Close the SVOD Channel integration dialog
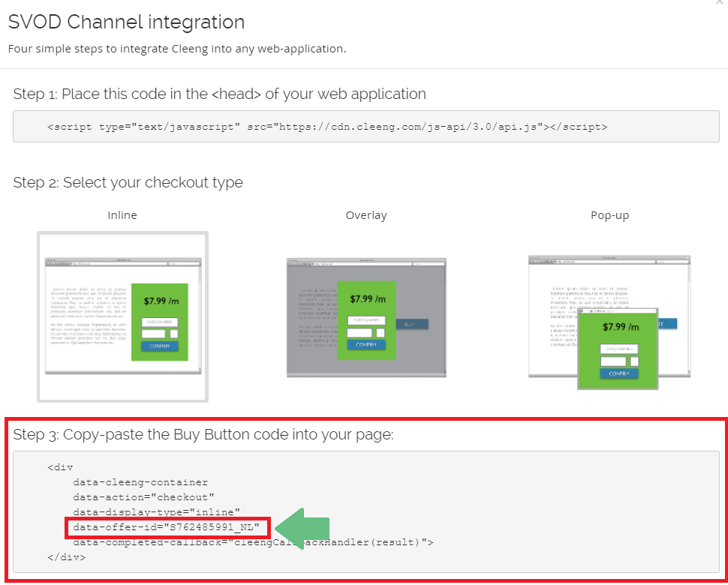The image size is (728, 585). tap(720, 2)
